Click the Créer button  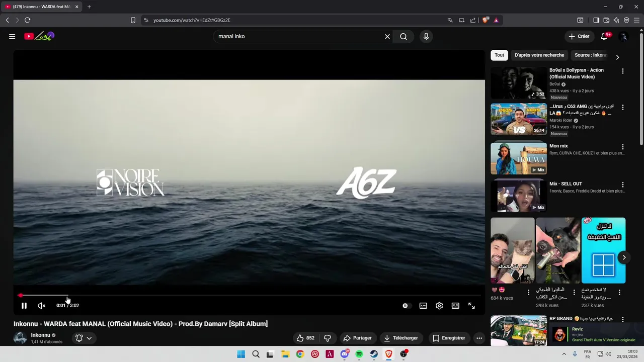579,36
